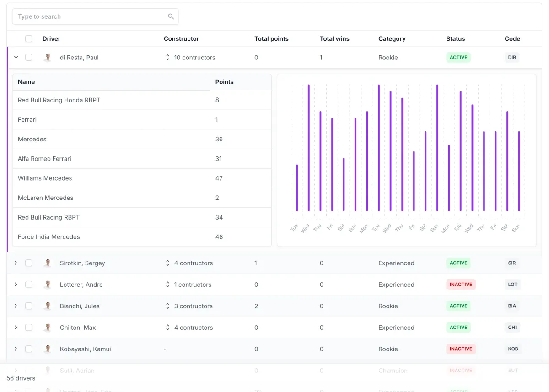Viewport: 549px width, 392px height.
Task: Check the box for Lotterer, Andre
Action: point(28,285)
